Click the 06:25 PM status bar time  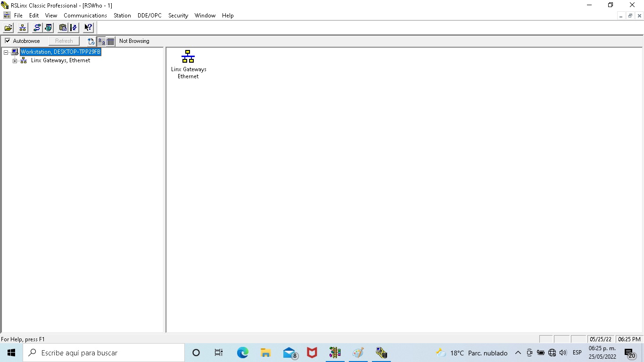[x=629, y=339]
